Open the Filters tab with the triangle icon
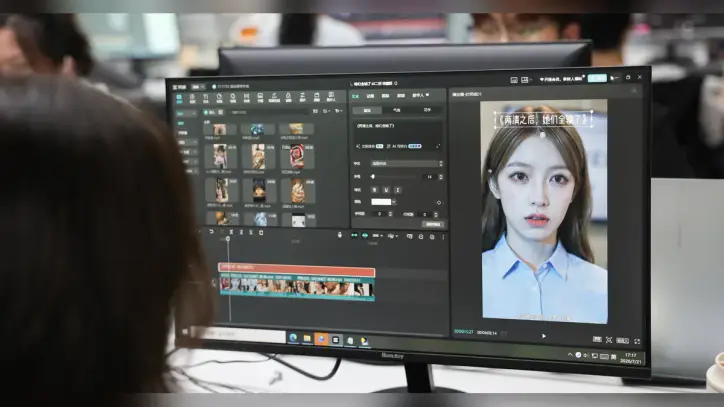Image resolution: width=724 pixels, height=407 pixels. 288,98
